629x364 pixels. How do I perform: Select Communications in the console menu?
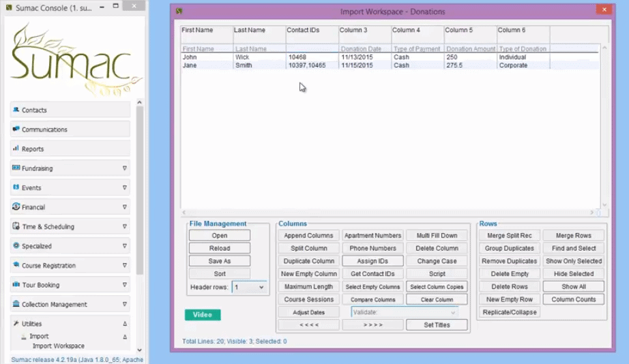70,130
